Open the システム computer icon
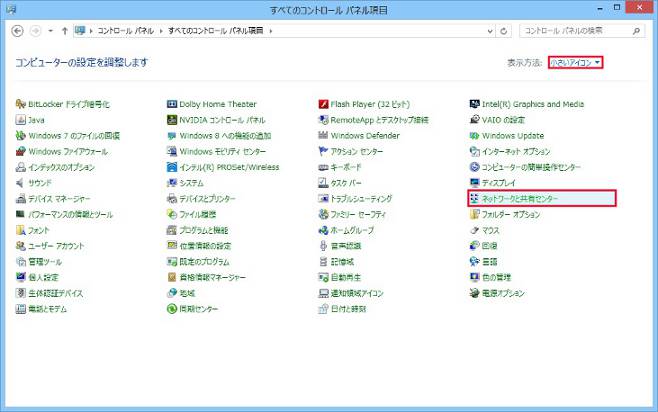The image size is (658, 412). [172, 183]
